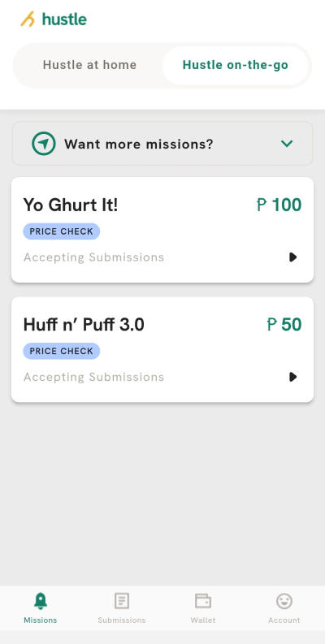The image size is (325, 644).
Task: Tap the arrow on Huff n' Puff 3.0 card
Action: [x=292, y=377]
